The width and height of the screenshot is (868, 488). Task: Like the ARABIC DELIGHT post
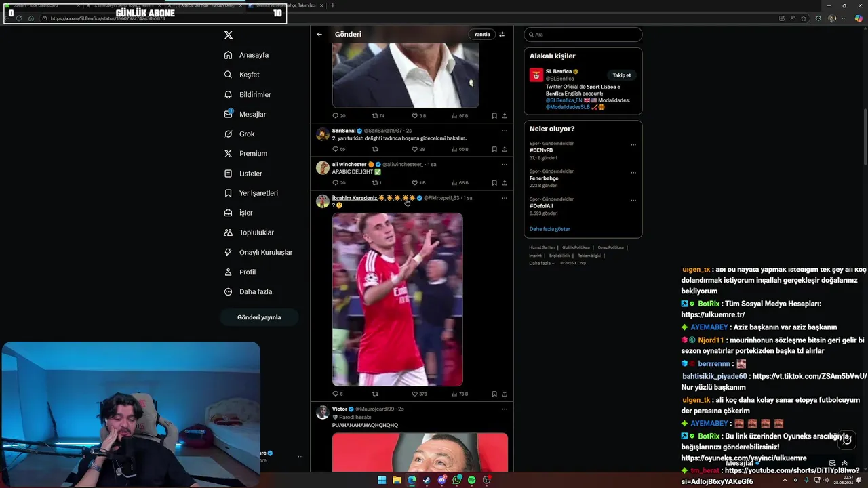[x=415, y=182]
